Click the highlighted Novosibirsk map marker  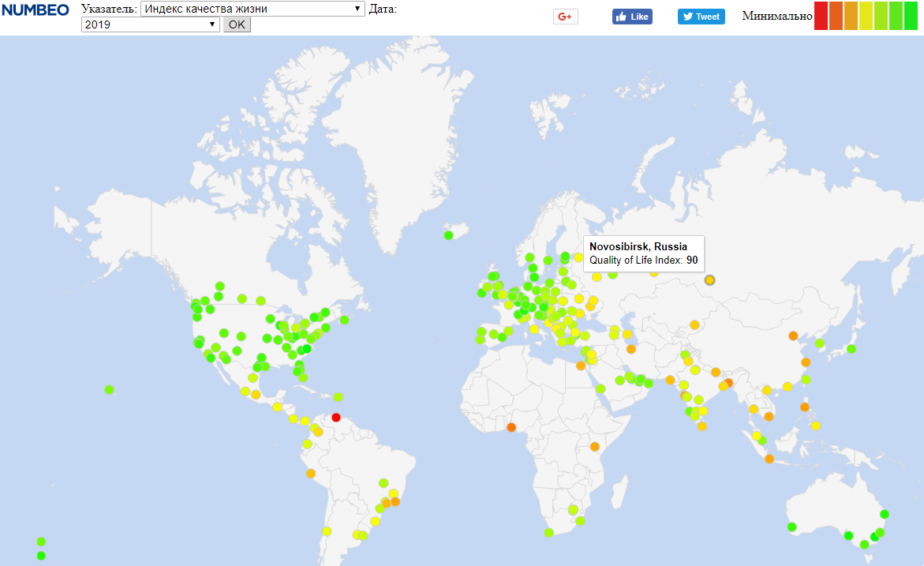710,279
